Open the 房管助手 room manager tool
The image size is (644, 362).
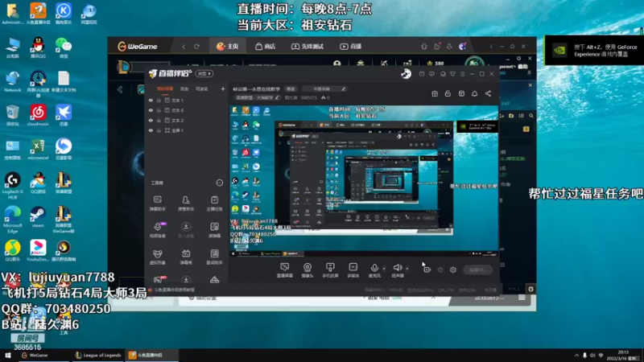tap(186, 203)
